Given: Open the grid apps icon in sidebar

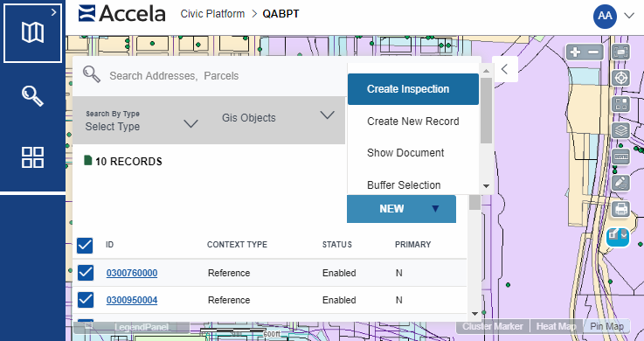Looking at the screenshot, I should click(x=32, y=157).
